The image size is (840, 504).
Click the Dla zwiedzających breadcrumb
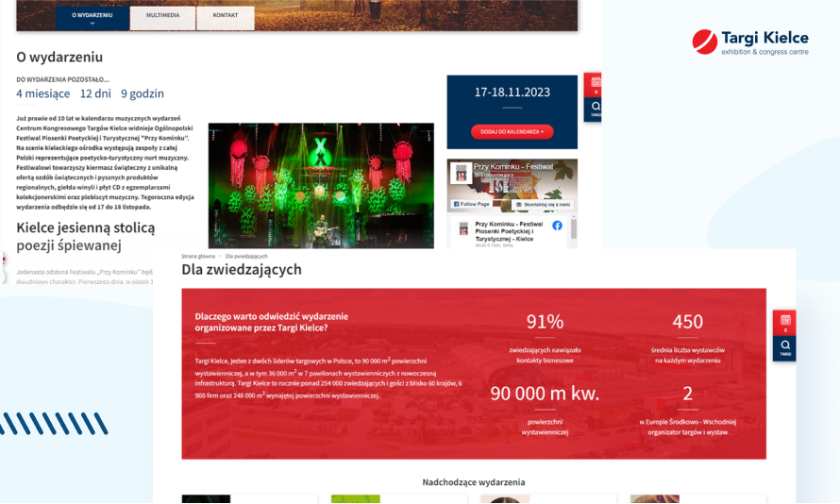246,256
